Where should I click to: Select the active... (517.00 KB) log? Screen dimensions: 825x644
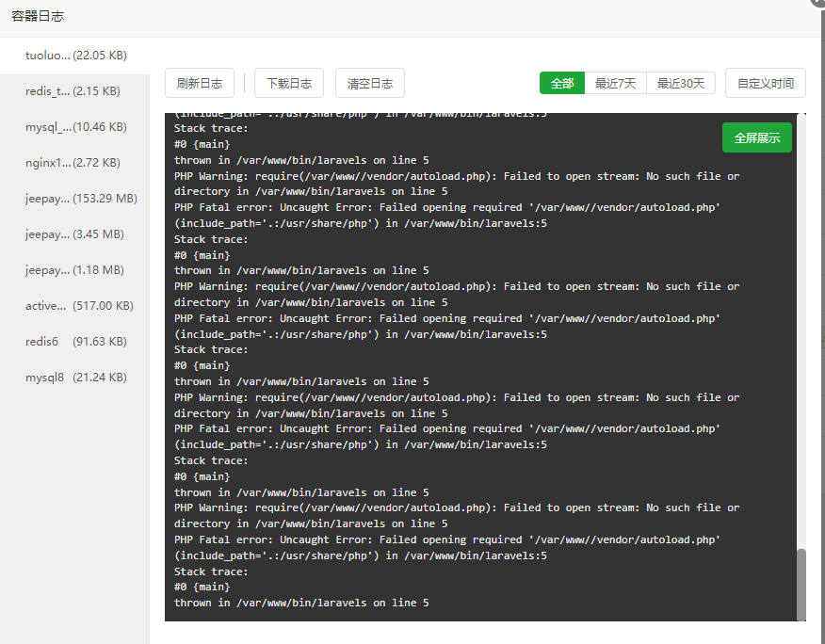click(x=74, y=306)
